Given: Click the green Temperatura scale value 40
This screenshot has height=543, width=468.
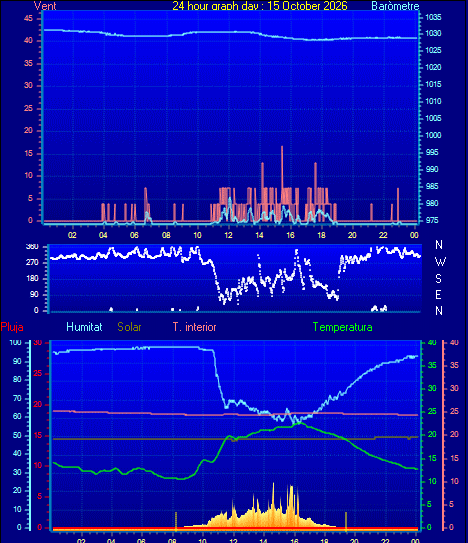Looking at the screenshot, I should click(x=432, y=342).
